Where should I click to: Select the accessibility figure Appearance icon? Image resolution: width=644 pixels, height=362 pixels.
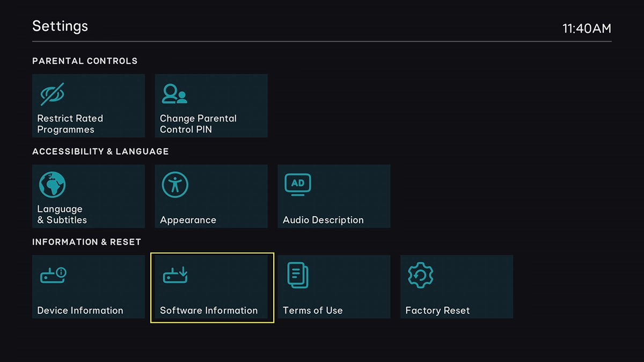pos(174,183)
